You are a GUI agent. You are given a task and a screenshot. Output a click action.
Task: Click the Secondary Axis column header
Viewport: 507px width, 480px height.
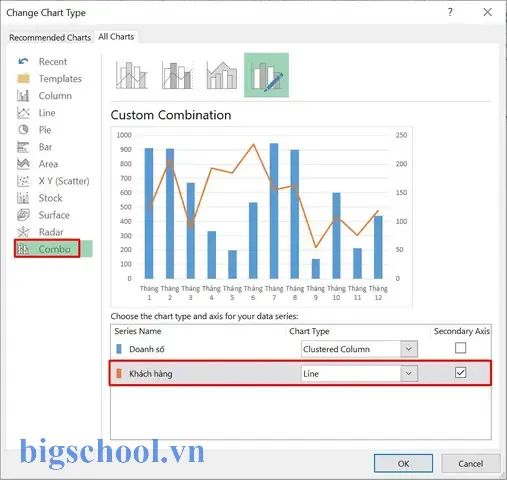coord(462,331)
